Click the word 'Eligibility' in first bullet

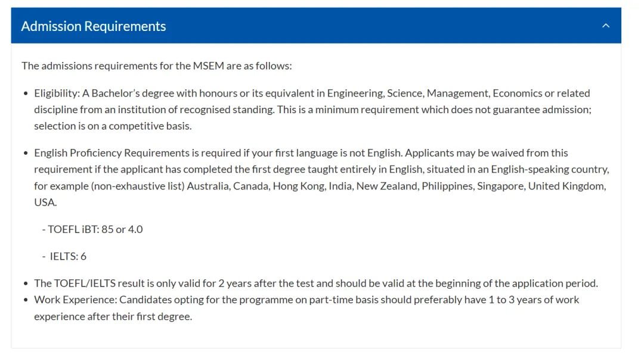pos(56,93)
